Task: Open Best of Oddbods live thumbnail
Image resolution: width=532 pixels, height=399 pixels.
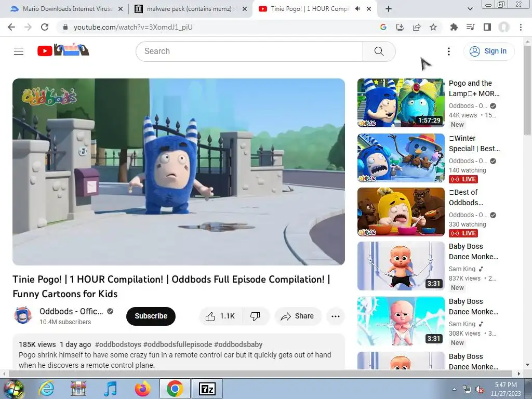Action: (x=401, y=212)
